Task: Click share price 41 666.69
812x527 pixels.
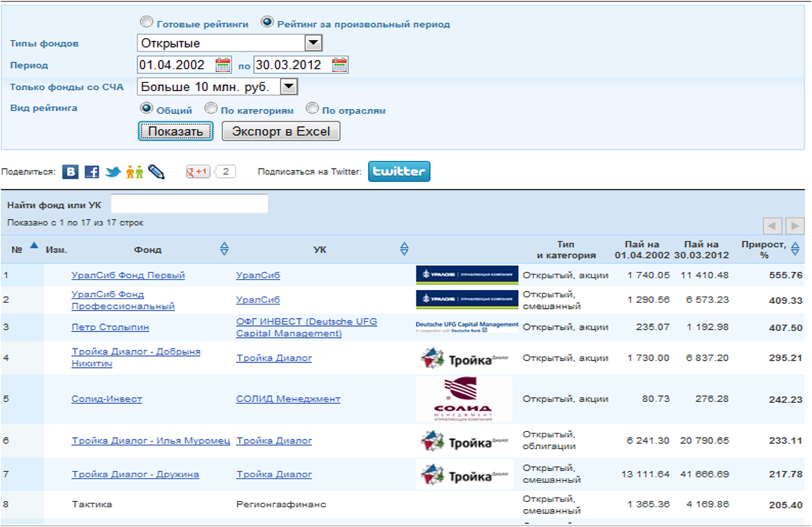Action: 705,474
